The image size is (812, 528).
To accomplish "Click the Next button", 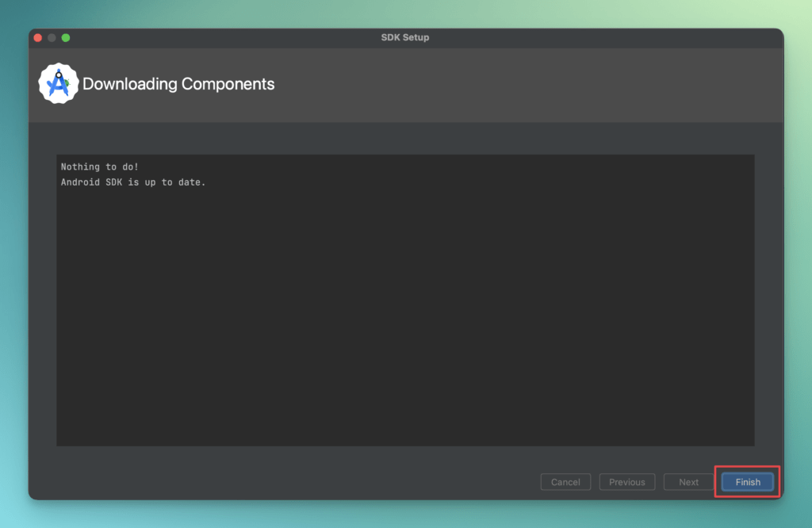I will [x=688, y=482].
